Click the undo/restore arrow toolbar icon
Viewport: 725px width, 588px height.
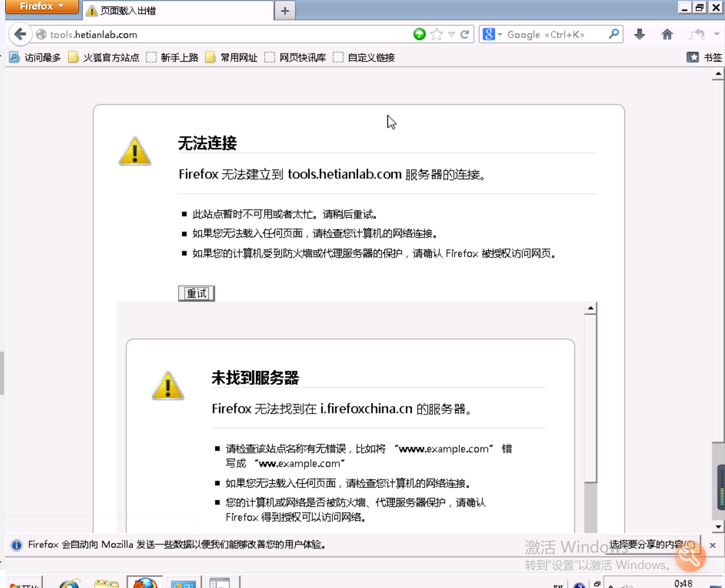tap(697, 34)
